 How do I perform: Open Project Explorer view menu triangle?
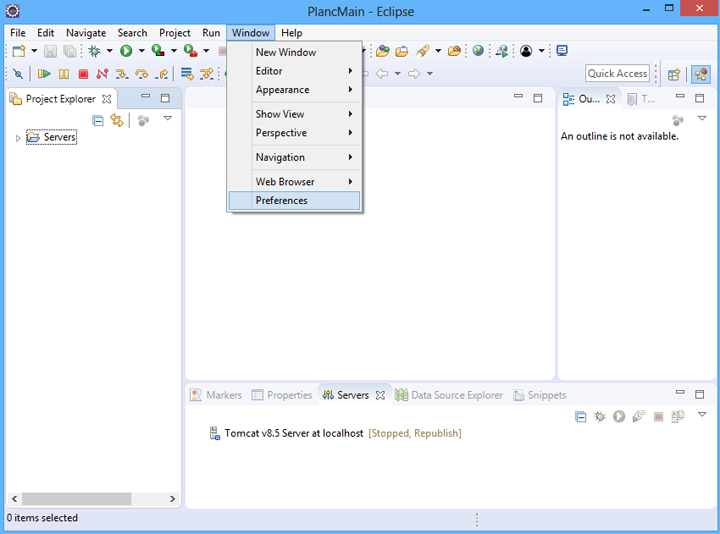(x=167, y=119)
